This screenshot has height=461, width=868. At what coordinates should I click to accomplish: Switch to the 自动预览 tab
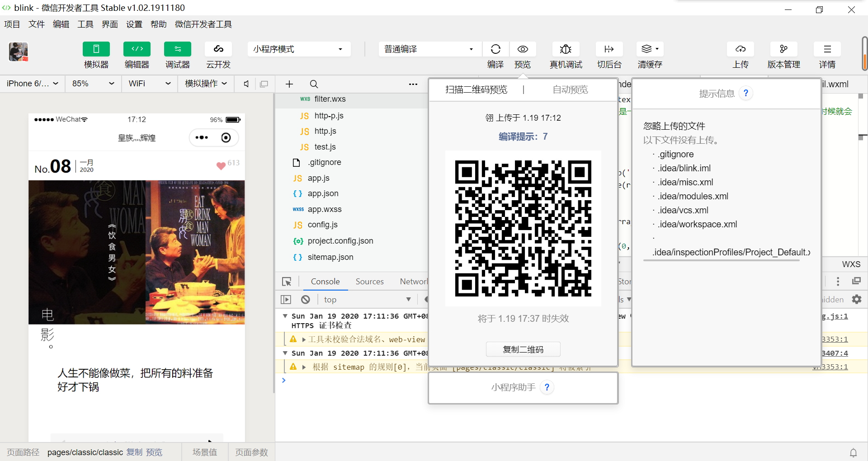coord(570,89)
